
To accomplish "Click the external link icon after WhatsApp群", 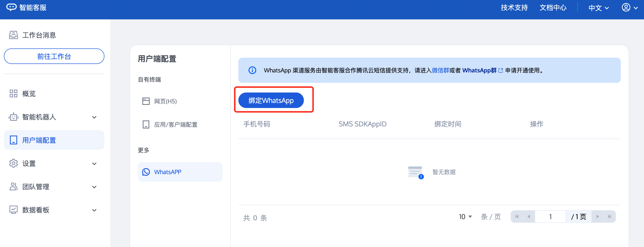I will pos(501,71).
